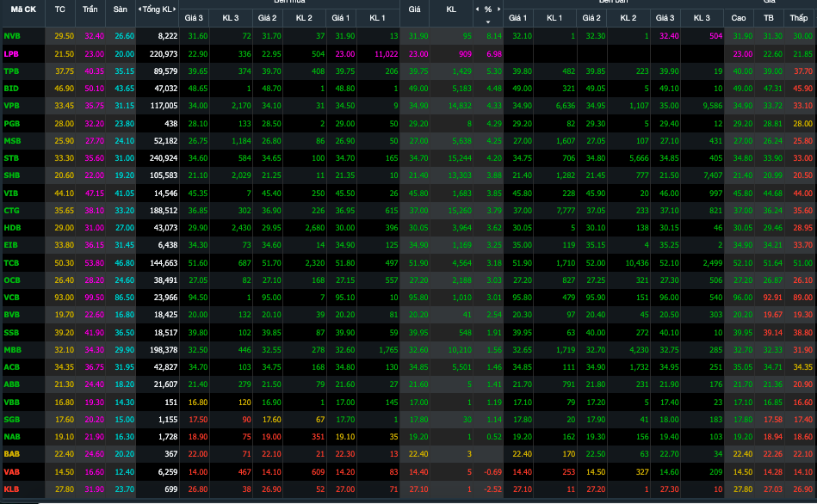Click the Tổng KL value in STB row
The width and height of the screenshot is (817, 504).
162,157
